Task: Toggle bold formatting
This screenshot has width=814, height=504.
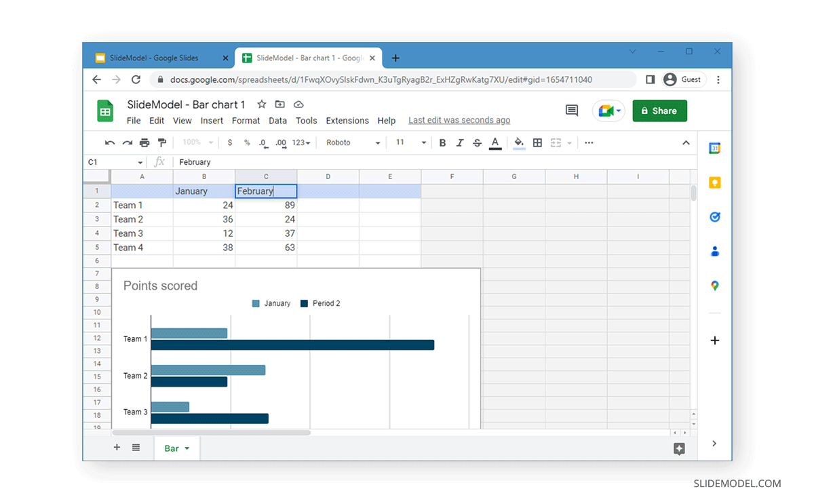Action: point(442,142)
